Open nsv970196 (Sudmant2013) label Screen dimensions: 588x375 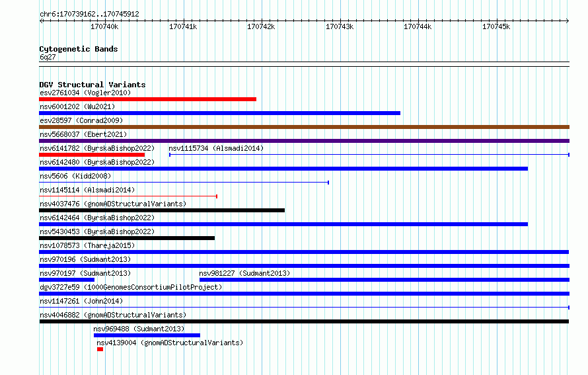coord(85,259)
